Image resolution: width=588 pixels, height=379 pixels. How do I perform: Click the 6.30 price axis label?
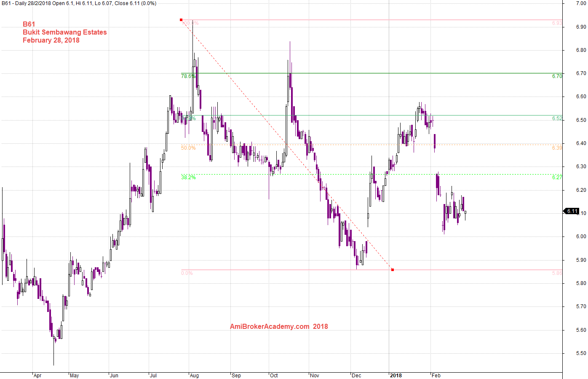click(x=581, y=167)
